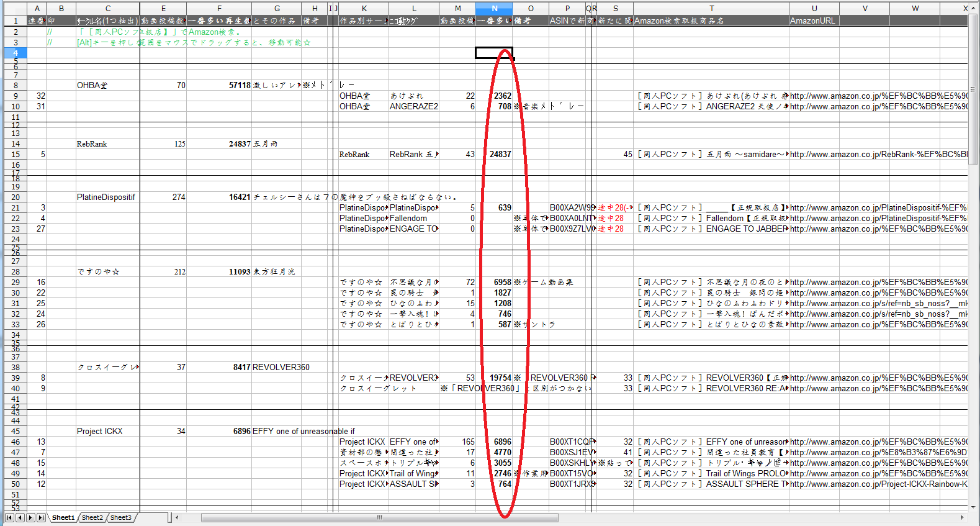This screenshot has width=980, height=526.
Task: Select column W by its header
Action: 915,9
